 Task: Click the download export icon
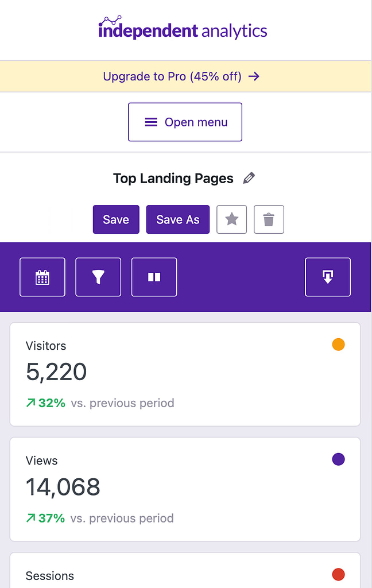pyautogui.click(x=328, y=277)
